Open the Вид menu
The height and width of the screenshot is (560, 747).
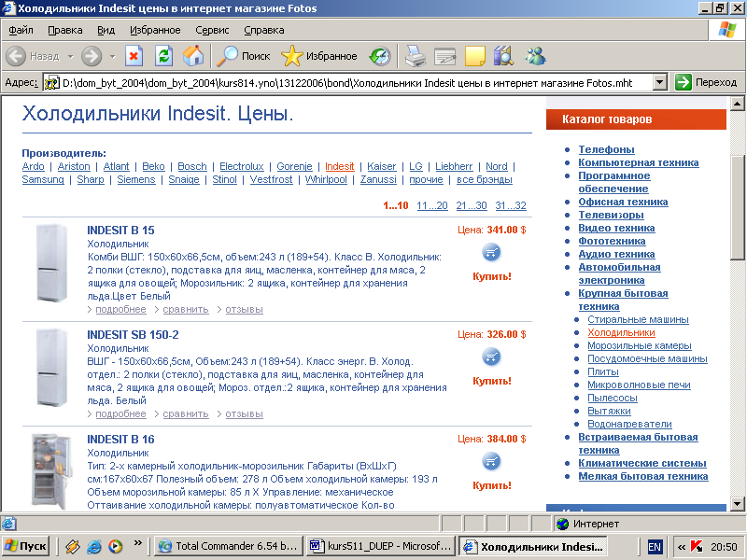coord(106,30)
